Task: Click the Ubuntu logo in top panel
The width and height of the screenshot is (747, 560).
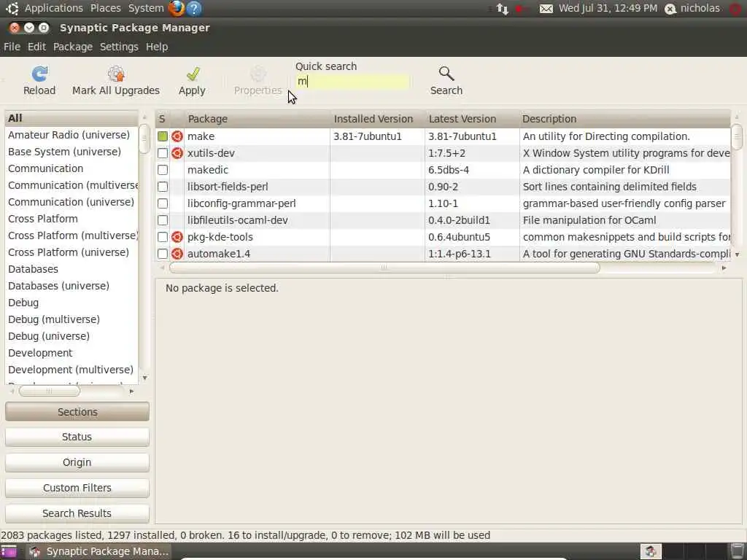Action: 12,8
